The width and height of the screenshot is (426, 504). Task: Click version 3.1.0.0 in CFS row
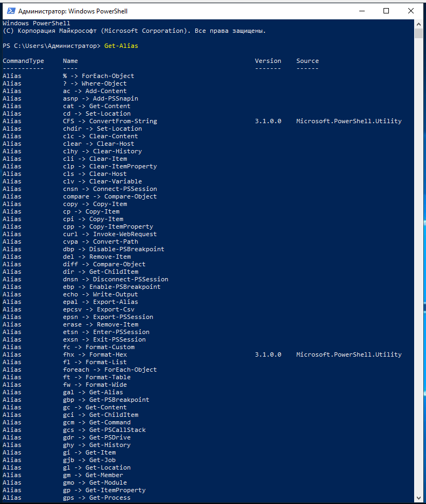pos(268,121)
